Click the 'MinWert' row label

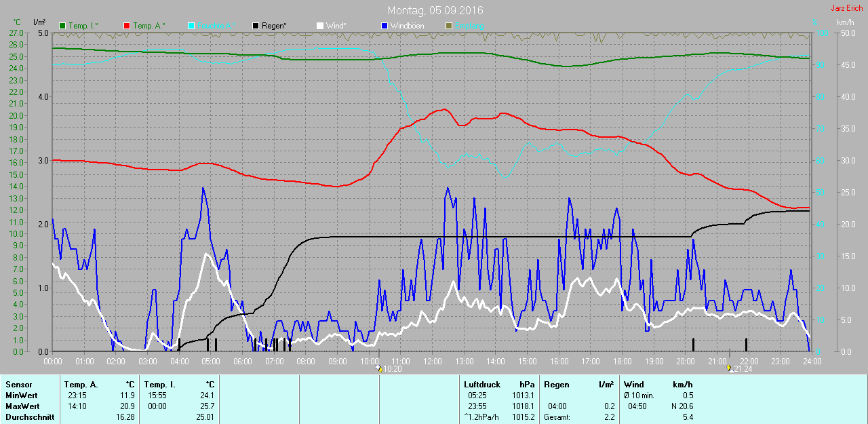(20, 396)
